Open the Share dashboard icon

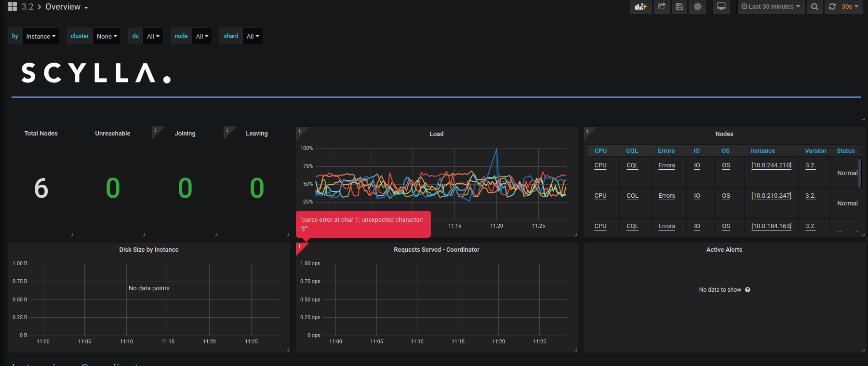[662, 7]
